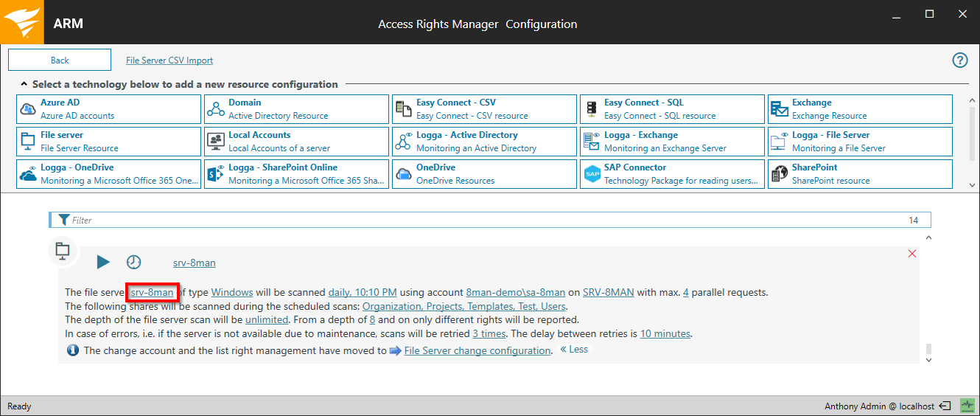Edit the depth value 8 link
Image resolution: width=980 pixels, height=416 pixels.
(372, 319)
